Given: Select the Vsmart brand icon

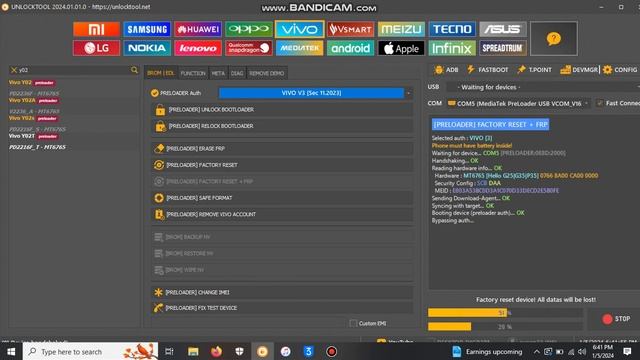Looking at the screenshot, I should coord(350,29).
